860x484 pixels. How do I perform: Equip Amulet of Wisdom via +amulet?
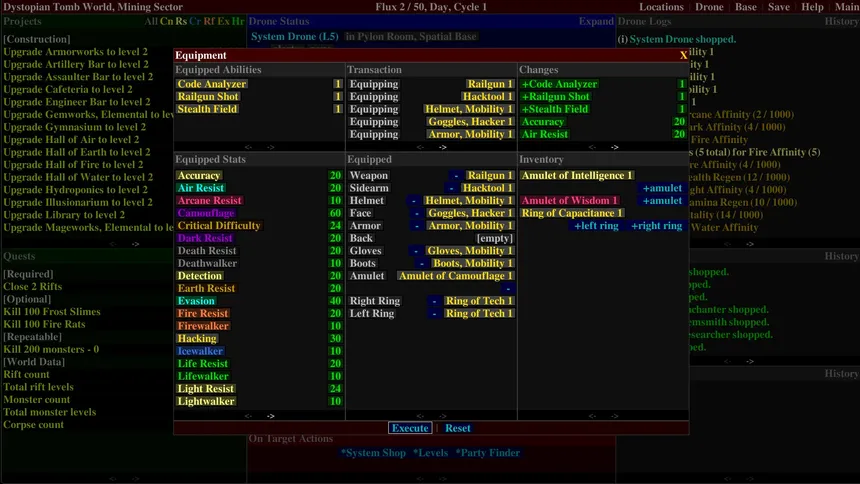pos(662,201)
